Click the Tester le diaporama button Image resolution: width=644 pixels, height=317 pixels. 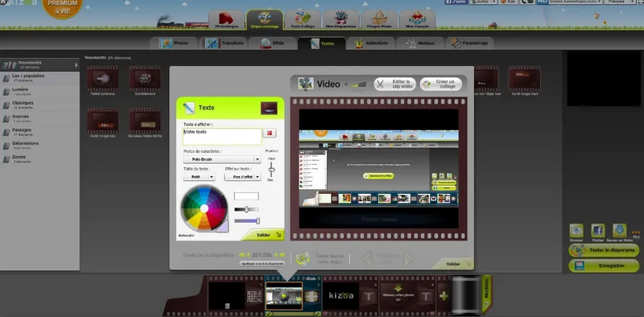604,250
